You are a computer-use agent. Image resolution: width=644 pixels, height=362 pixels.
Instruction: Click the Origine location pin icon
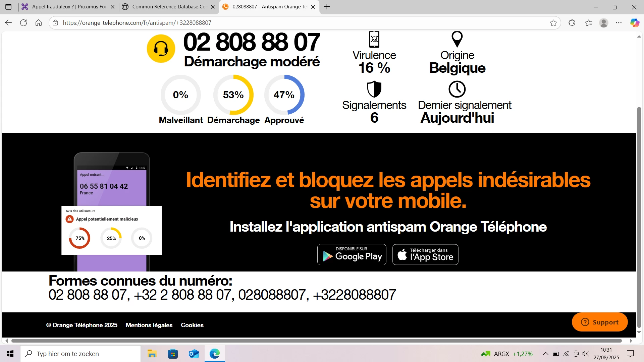pyautogui.click(x=457, y=39)
